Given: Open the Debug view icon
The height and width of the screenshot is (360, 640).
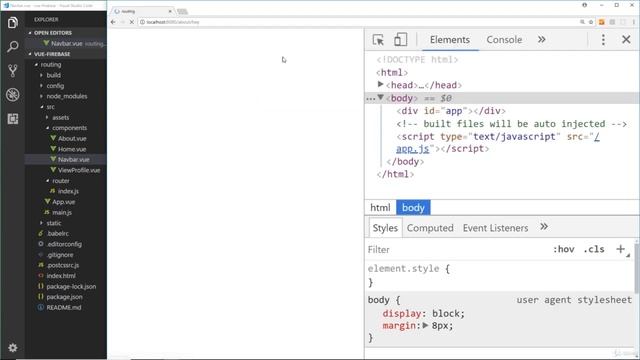Looking at the screenshot, I should [x=13, y=95].
